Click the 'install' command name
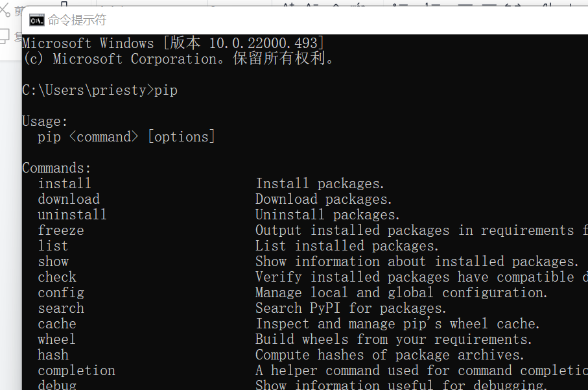588x390 pixels. coord(64,184)
